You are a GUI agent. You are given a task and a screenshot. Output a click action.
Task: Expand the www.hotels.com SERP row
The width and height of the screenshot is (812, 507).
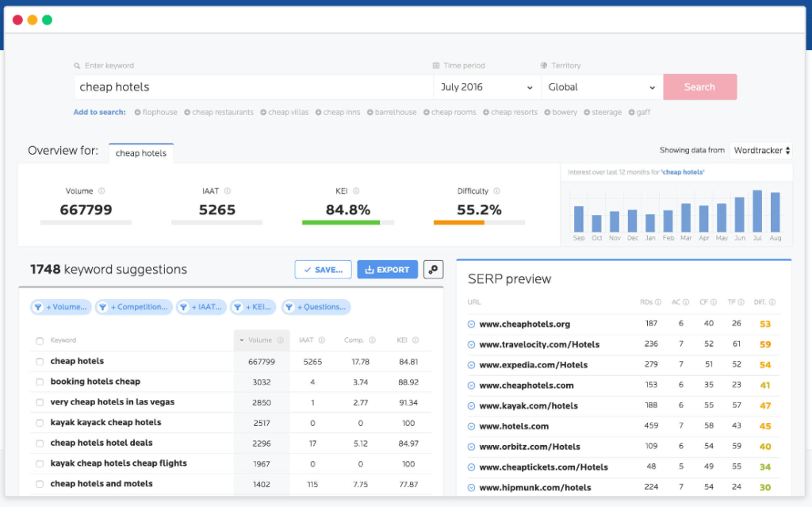coord(471,427)
